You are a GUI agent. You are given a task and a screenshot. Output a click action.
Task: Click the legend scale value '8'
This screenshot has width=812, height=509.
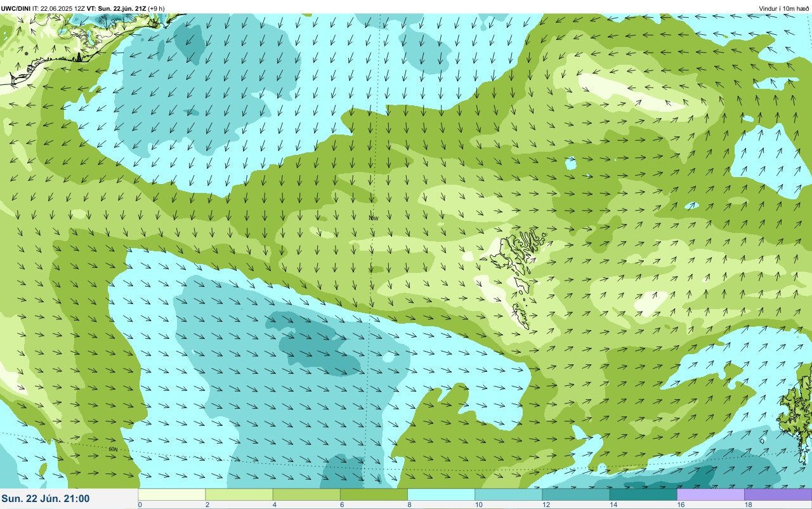coord(409,505)
